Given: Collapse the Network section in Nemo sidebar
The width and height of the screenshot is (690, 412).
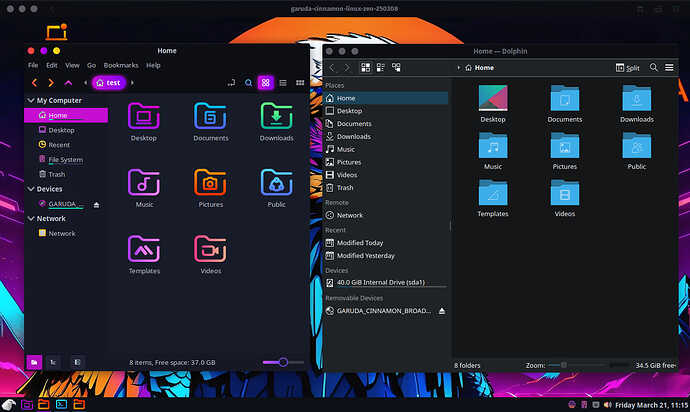Looking at the screenshot, I should click(x=31, y=218).
